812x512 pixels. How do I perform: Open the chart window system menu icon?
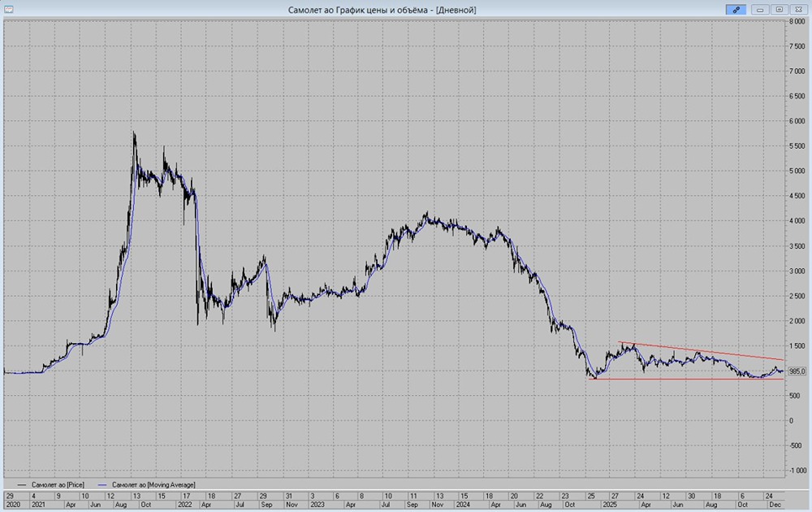8,9
